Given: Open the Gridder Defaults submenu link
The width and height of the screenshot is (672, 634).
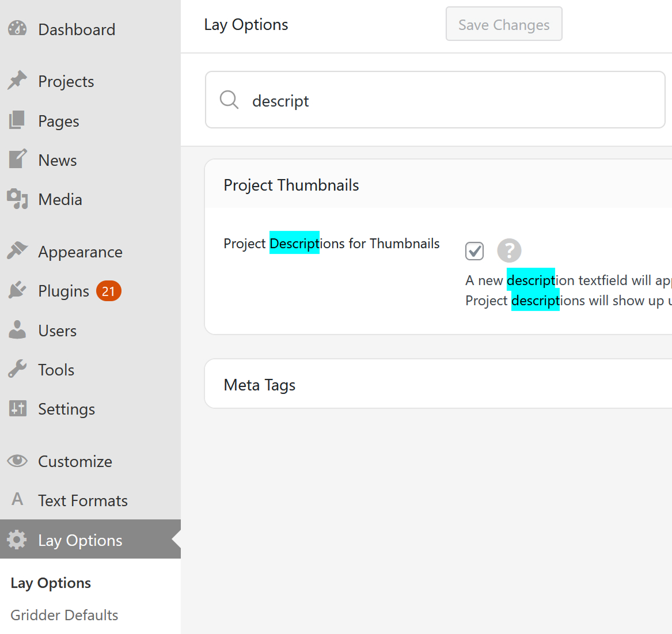Looking at the screenshot, I should (x=64, y=615).
